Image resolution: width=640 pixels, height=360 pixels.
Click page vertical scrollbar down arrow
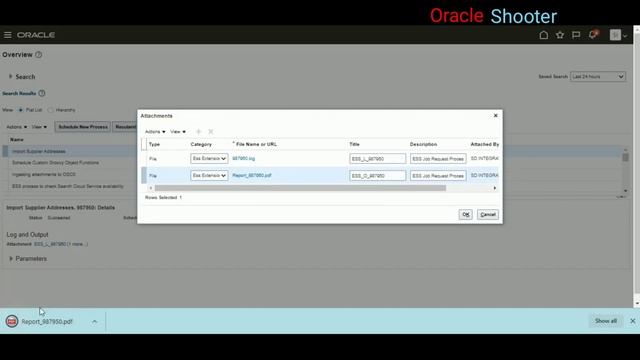point(637,304)
